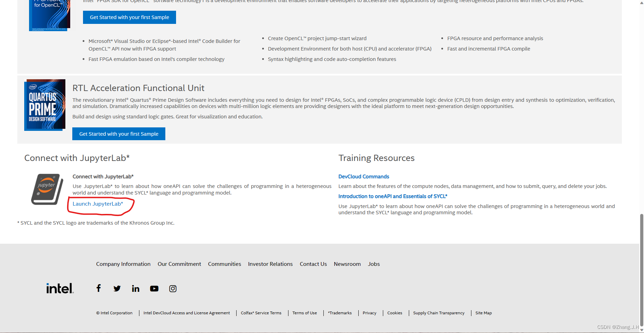Open the Terms of Use document

[x=304, y=313]
